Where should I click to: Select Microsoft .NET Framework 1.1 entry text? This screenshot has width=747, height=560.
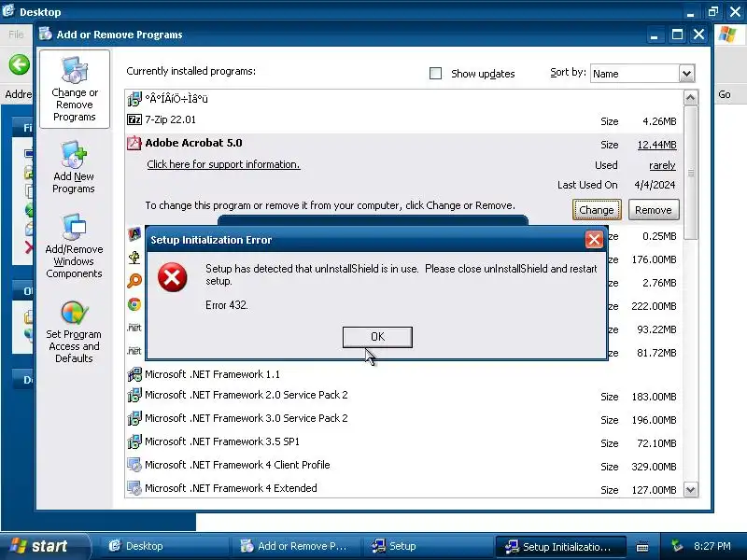[212, 374]
